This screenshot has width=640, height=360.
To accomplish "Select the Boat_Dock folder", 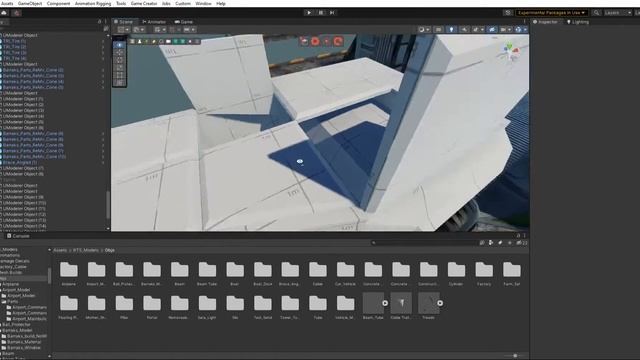I will pyautogui.click(x=262, y=273).
